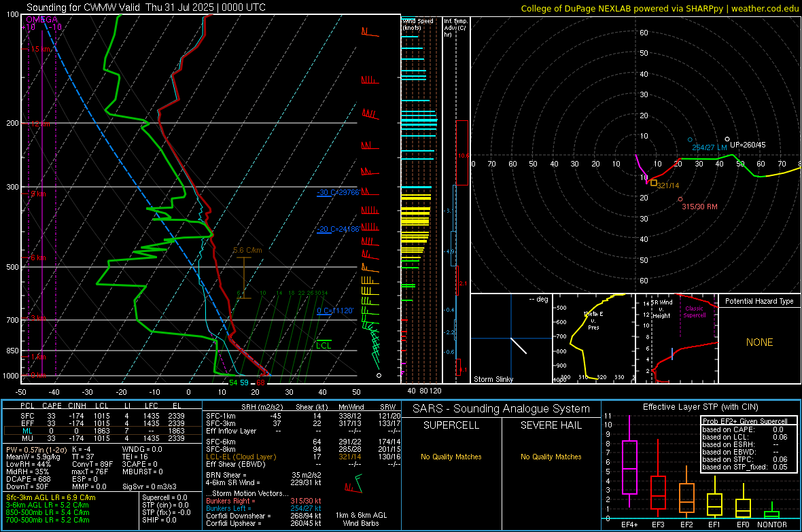Click the OMEGA label on the skew-T
The image size is (802, 532).
[42, 20]
